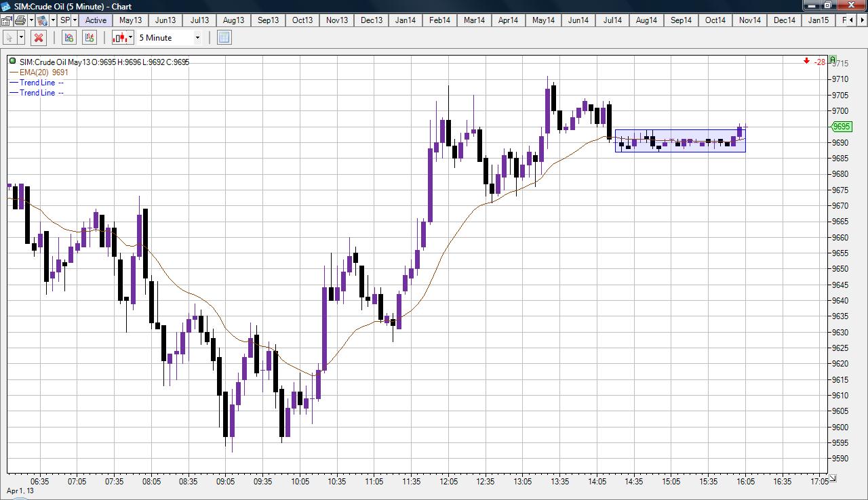Switch to the Jun13 contract tab
This screenshot has width=868, height=500.
click(x=165, y=20)
